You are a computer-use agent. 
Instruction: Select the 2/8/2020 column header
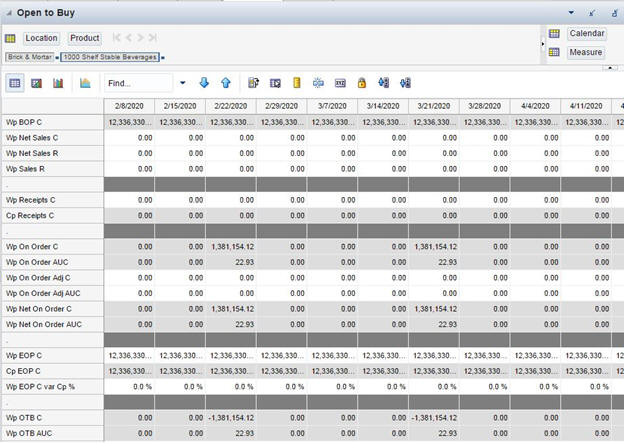click(x=129, y=106)
